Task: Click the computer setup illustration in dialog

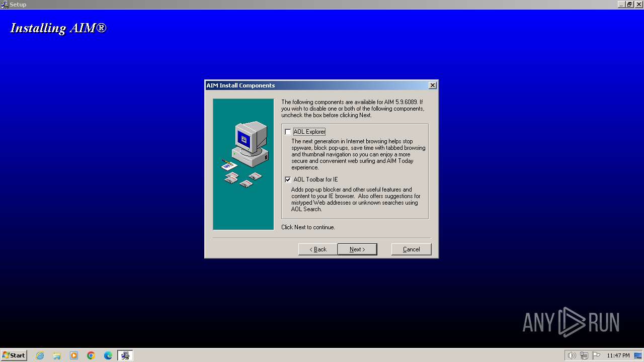Action: [x=244, y=164]
